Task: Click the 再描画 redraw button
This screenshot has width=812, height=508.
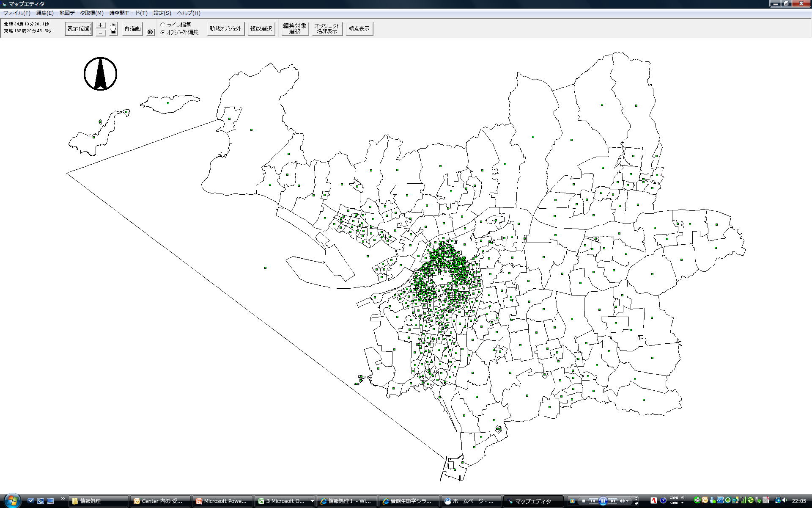Action: coord(132,29)
